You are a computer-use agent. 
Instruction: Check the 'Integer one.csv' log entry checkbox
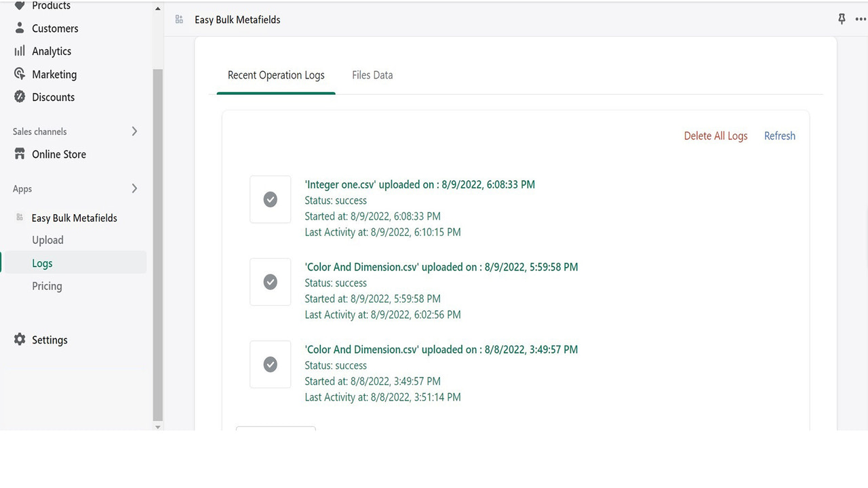(270, 199)
